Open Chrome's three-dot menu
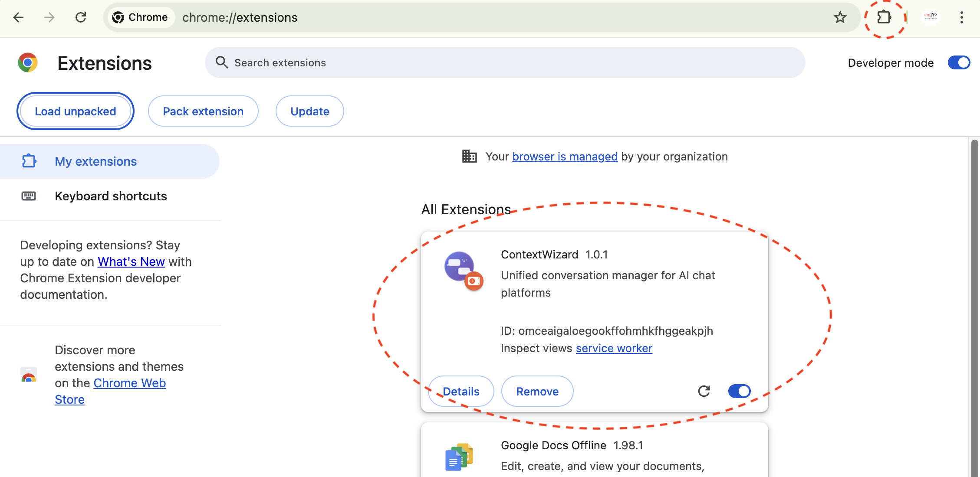This screenshot has width=980, height=477. click(962, 17)
